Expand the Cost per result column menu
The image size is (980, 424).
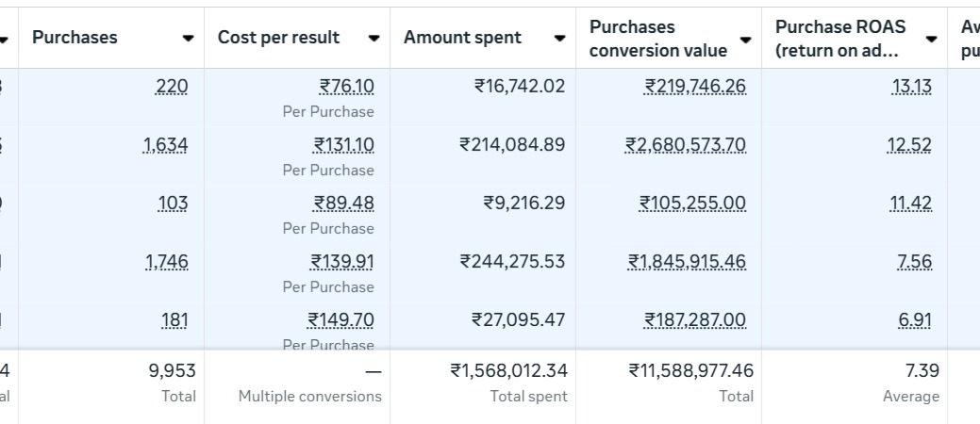[374, 39]
